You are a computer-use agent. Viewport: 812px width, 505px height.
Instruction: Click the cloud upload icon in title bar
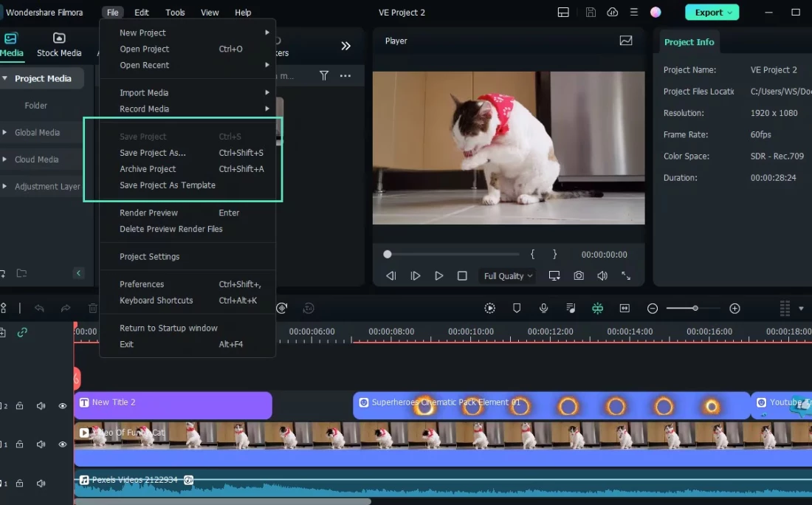click(612, 13)
